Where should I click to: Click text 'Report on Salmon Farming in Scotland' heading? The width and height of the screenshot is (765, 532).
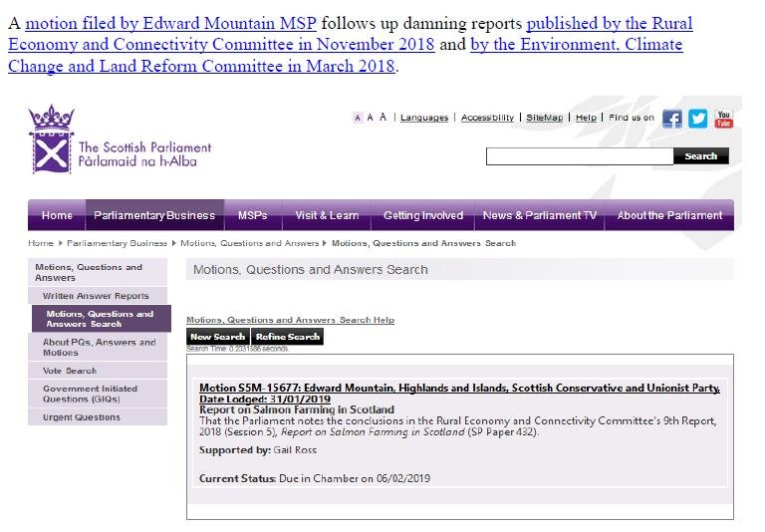297,410
